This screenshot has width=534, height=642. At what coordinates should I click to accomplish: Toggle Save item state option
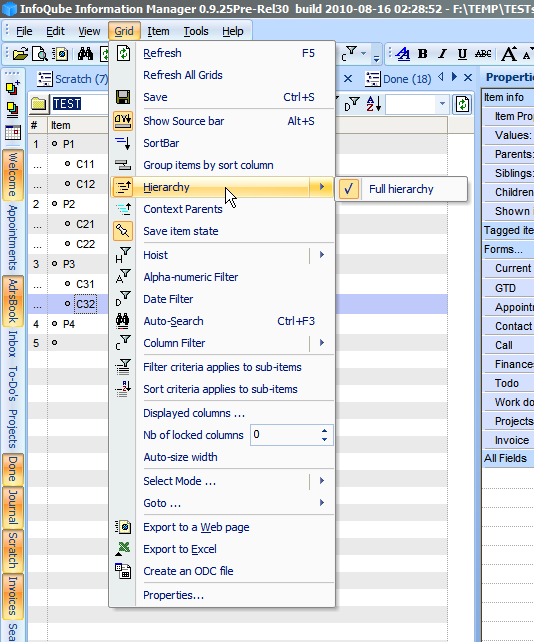pos(222,231)
